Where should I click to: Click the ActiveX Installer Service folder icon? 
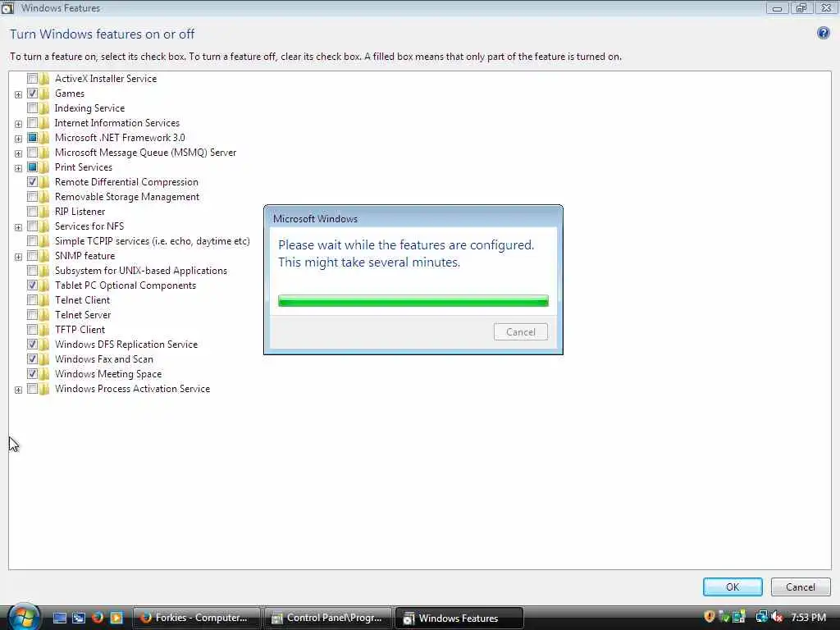click(44, 79)
